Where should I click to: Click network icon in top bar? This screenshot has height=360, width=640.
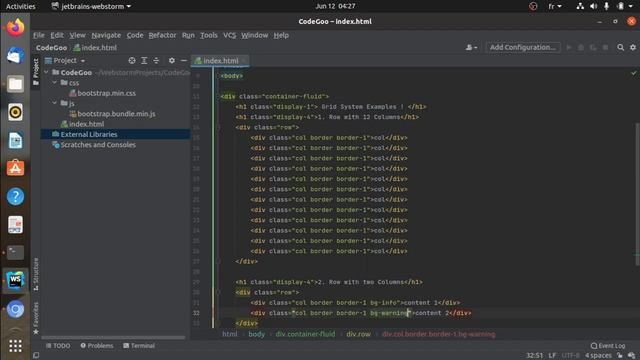[x=580, y=6]
